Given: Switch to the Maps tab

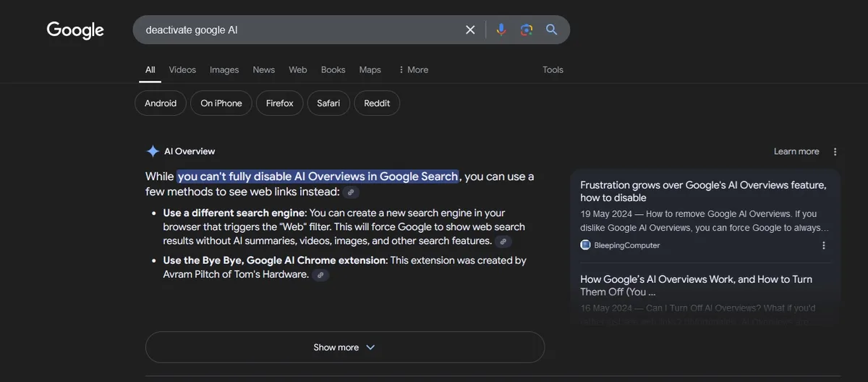Looking at the screenshot, I should click(370, 70).
